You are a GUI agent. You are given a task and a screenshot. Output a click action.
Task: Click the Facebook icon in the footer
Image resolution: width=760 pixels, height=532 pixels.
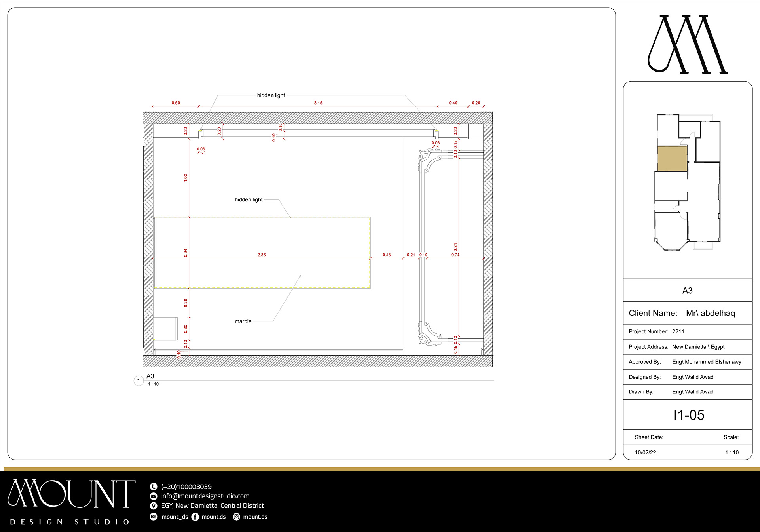tap(195, 517)
